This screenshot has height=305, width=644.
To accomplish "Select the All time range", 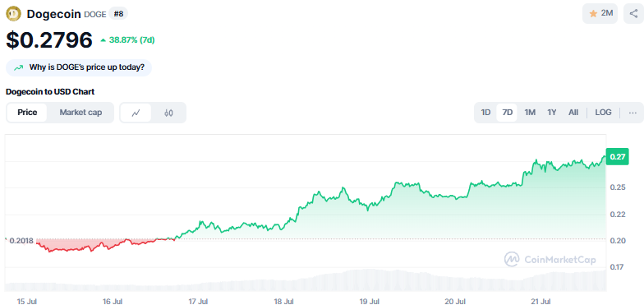I will point(573,113).
